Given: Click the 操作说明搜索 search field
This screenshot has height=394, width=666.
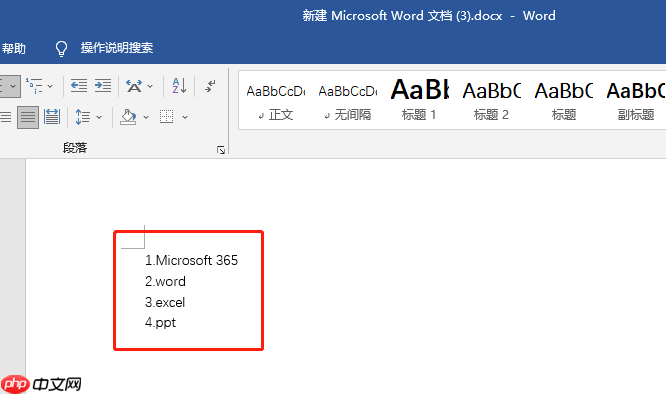Looking at the screenshot, I should (x=117, y=48).
